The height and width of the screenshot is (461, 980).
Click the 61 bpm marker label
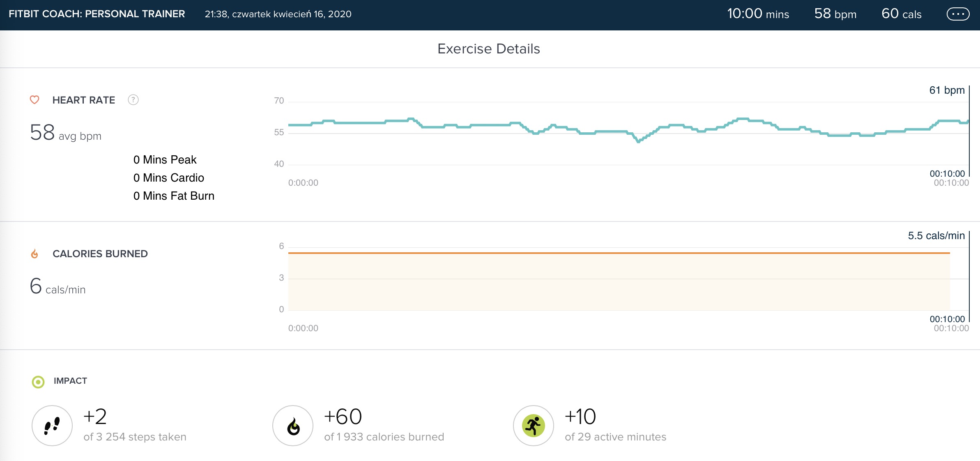[x=947, y=90]
